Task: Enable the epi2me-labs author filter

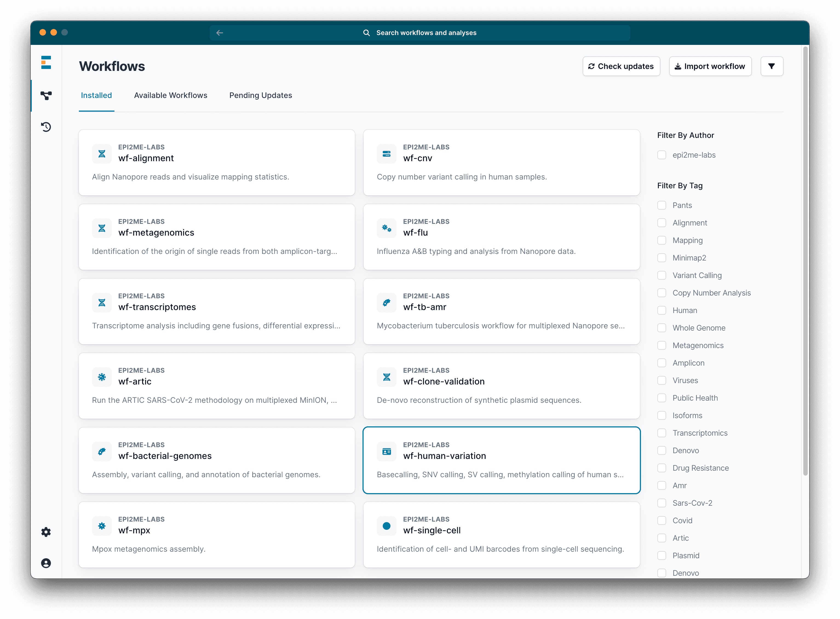Action: (x=661, y=155)
